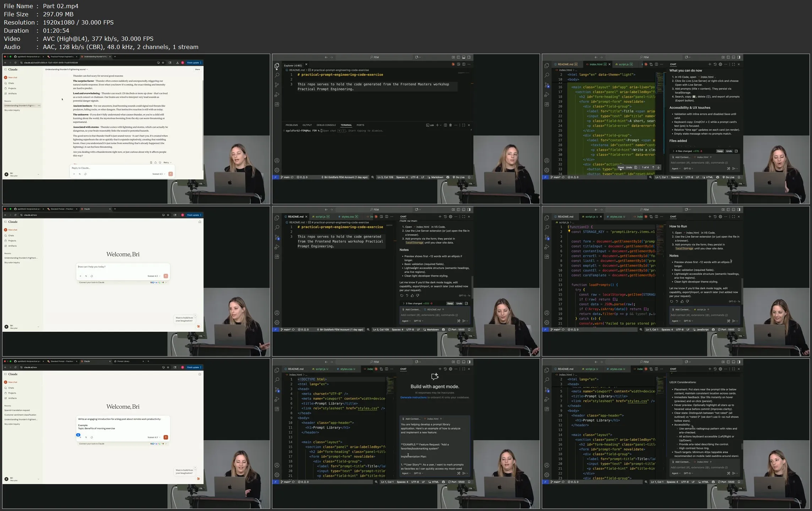Give thumbs down to the thunder response
Image resolution: width=812 pixels, height=511 pixels.
[160, 163]
